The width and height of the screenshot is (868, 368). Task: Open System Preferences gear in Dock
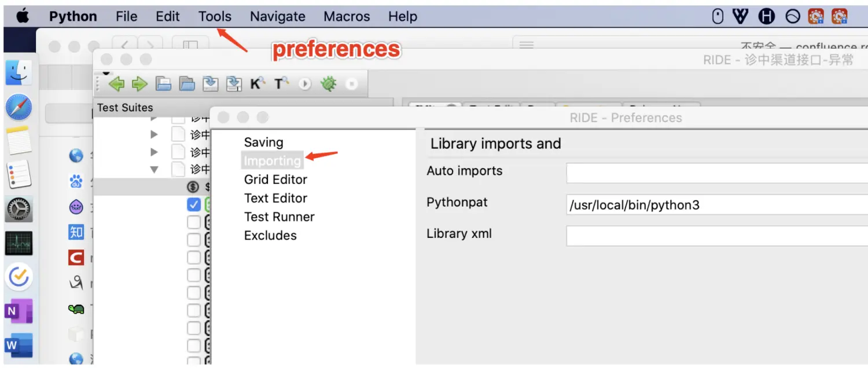pyautogui.click(x=19, y=209)
